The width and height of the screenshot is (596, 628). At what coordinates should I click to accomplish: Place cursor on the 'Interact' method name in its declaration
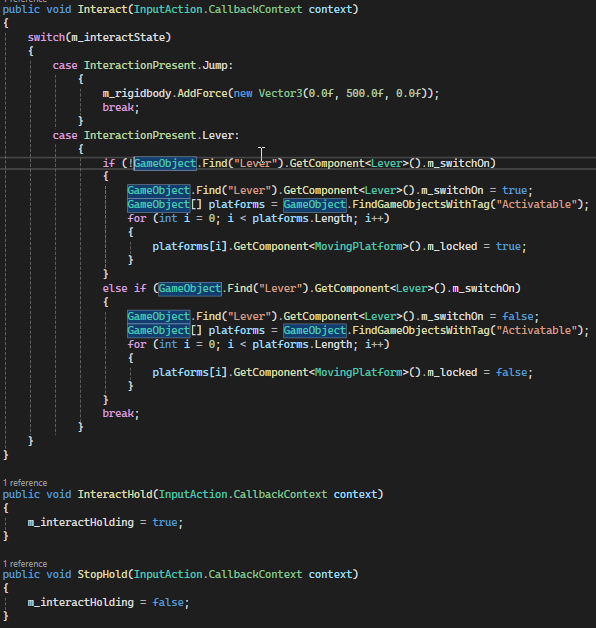103,9
